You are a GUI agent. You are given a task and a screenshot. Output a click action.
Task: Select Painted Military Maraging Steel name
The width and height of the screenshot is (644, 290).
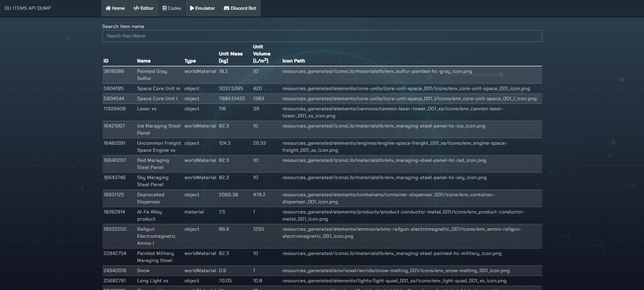pyautogui.click(x=155, y=257)
